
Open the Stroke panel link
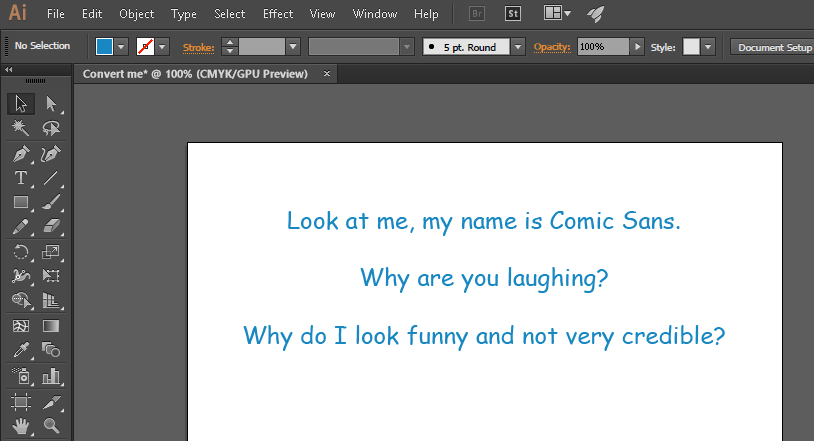198,48
